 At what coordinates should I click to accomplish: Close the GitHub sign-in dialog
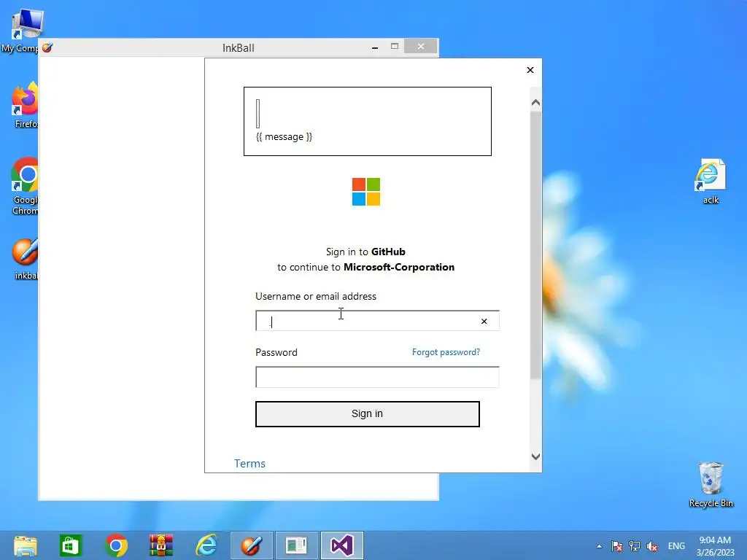(x=530, y=70)
